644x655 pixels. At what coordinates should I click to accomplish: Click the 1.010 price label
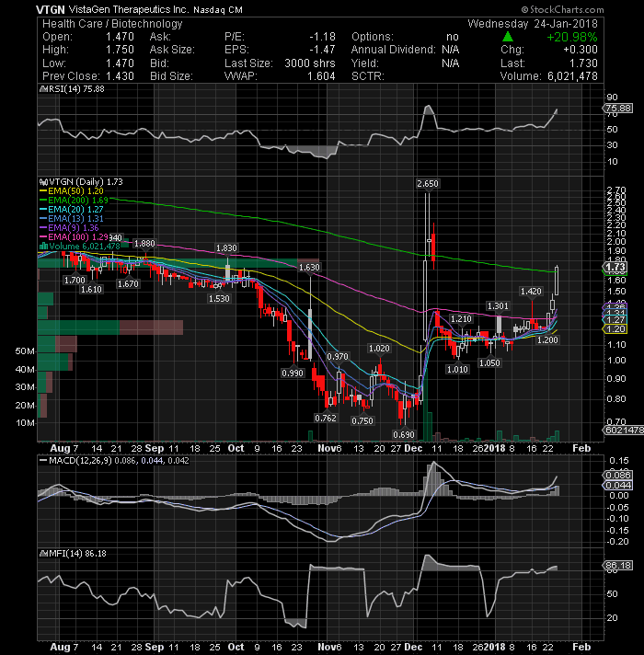457,370
